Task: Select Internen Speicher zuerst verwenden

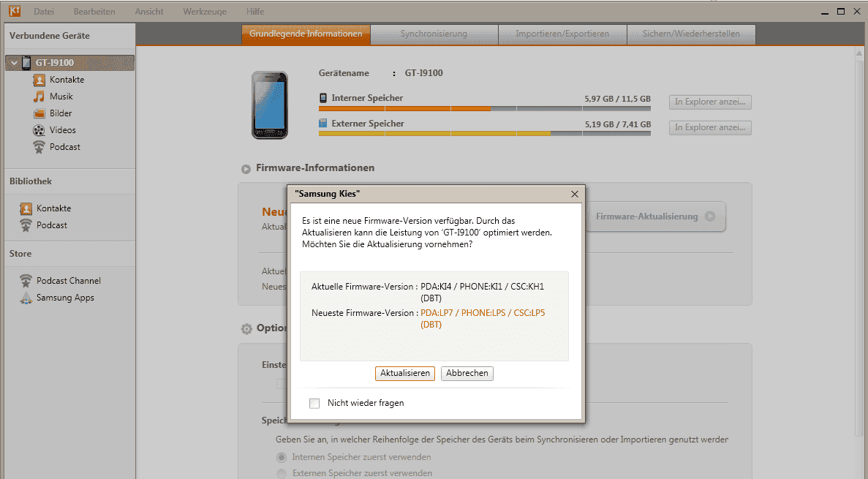Action: [x=282, y=457]
